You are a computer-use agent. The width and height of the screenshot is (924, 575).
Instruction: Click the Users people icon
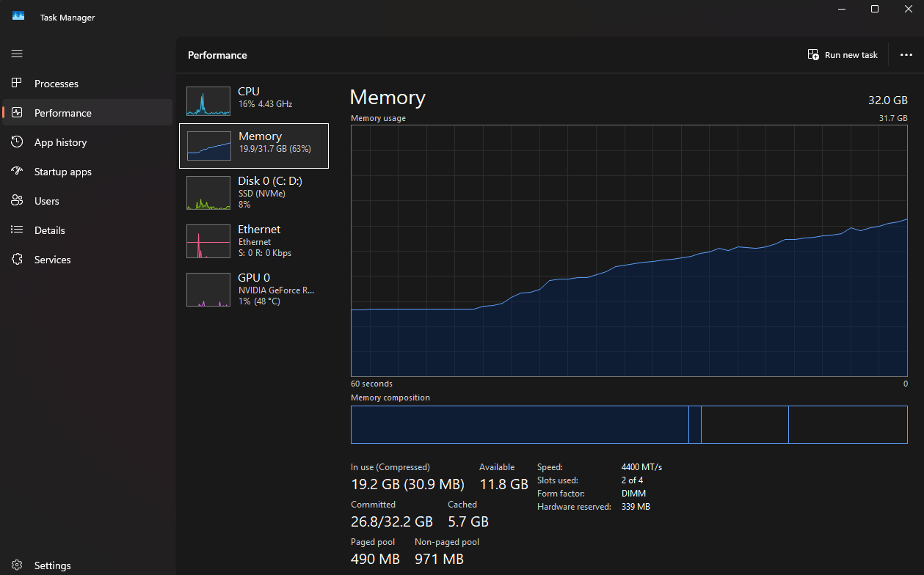pos(17,201)
